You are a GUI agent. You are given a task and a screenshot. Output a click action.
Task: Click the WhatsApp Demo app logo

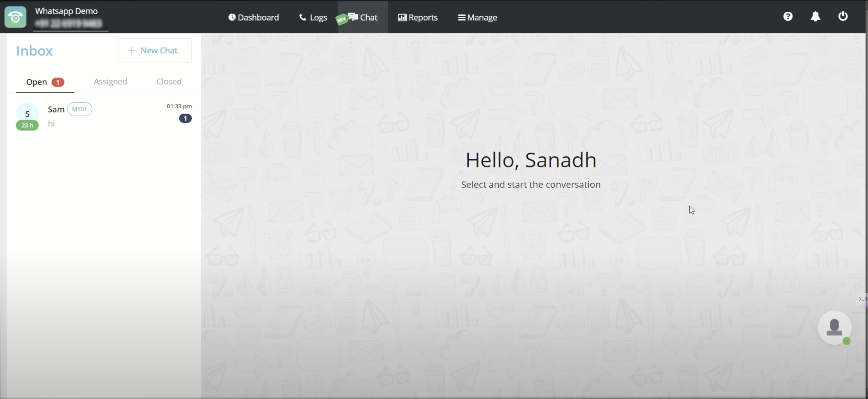point(16,17)
